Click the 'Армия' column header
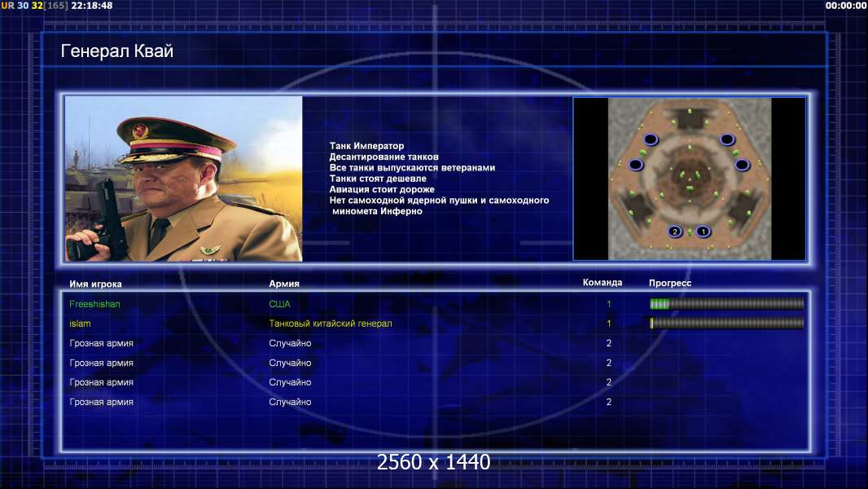The image size is (868, 489). [284, 284]
